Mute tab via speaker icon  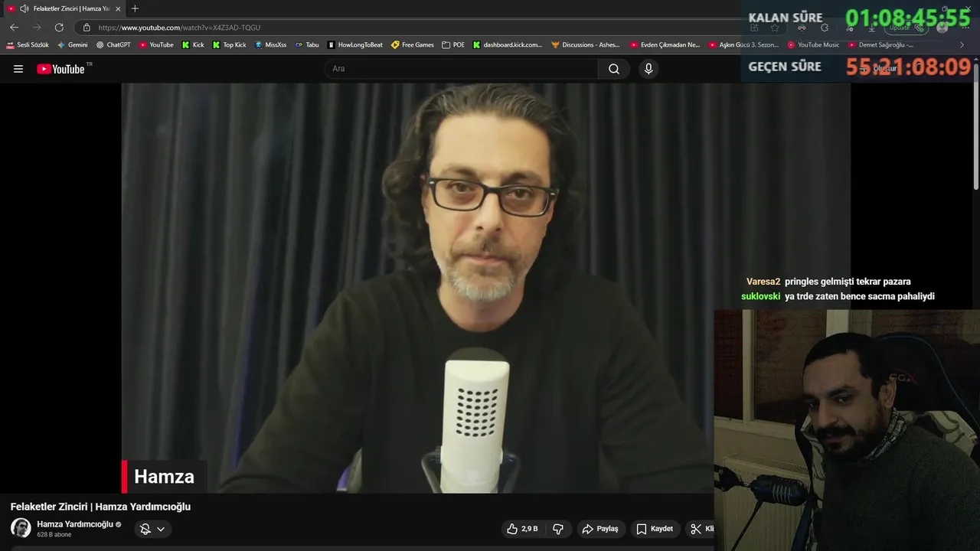pos(24,8)
